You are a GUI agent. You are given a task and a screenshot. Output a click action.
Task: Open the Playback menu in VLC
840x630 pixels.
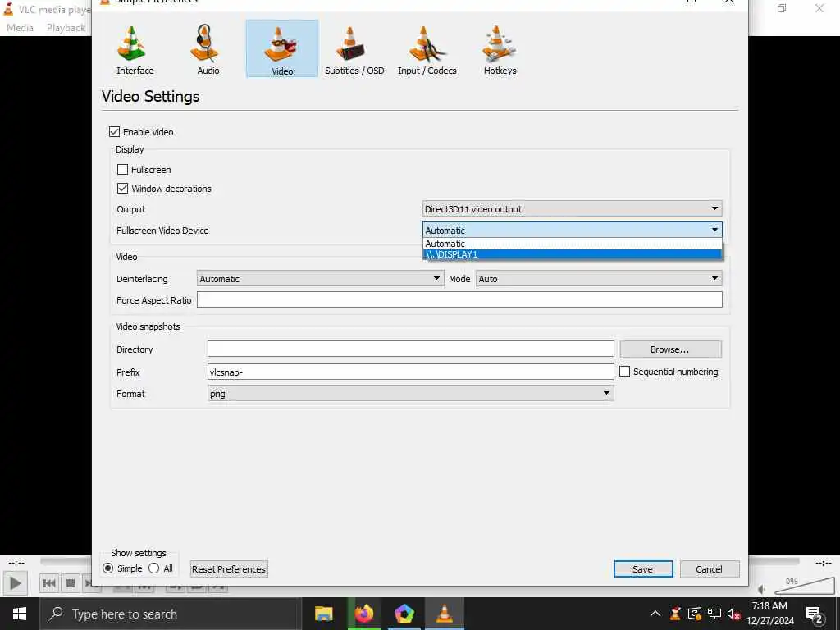66,27
